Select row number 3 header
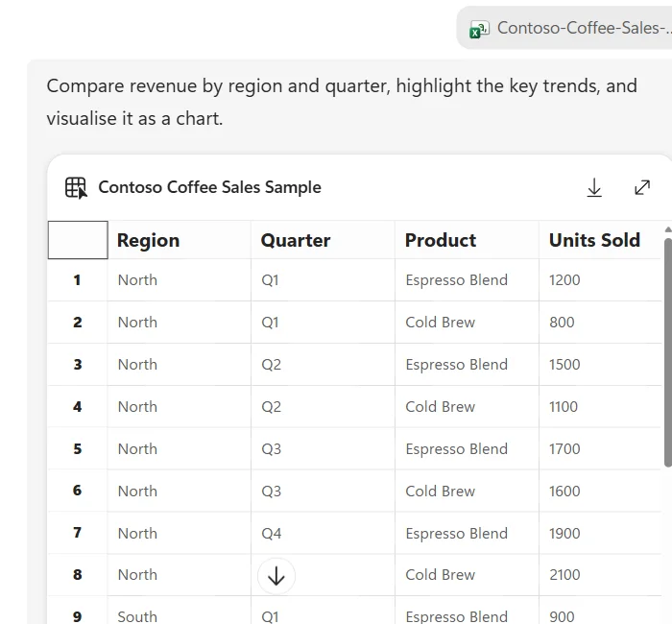The width and height of the screenshot is (672, 624). point(78,364)
